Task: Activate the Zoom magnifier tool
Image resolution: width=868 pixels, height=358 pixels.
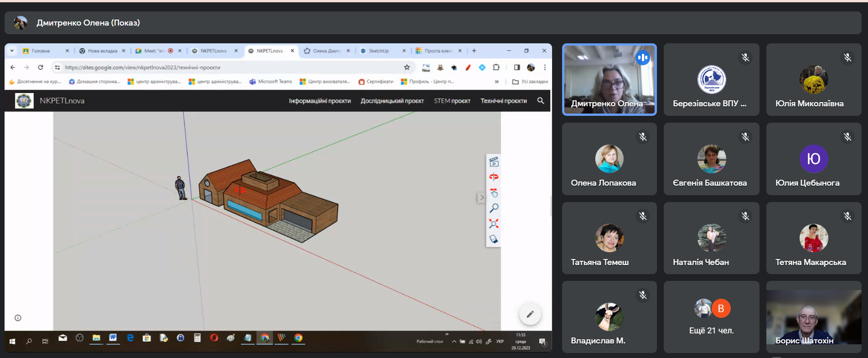Action: point(494,208)
